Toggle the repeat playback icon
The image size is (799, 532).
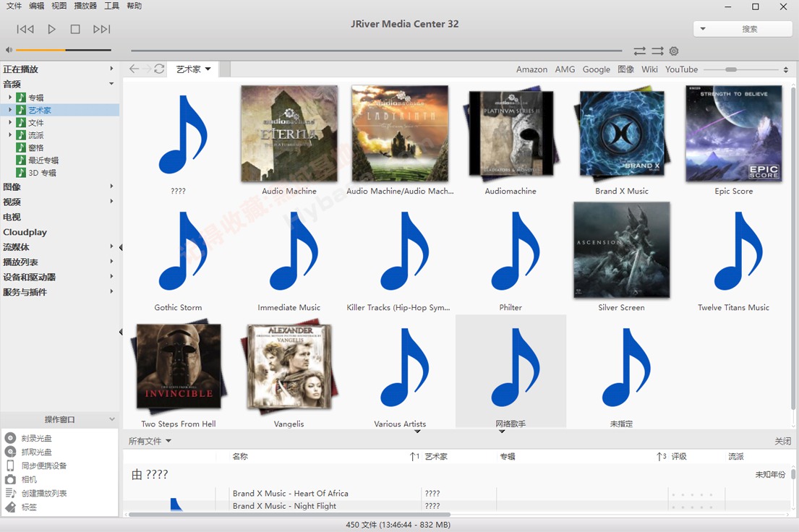coord(639,51)
